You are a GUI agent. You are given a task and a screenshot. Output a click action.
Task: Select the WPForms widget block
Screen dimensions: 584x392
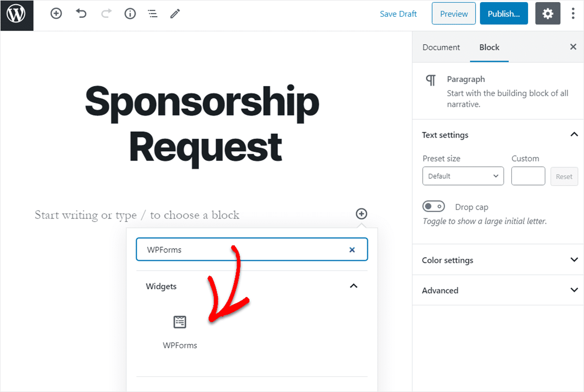(x=180, y=332)
